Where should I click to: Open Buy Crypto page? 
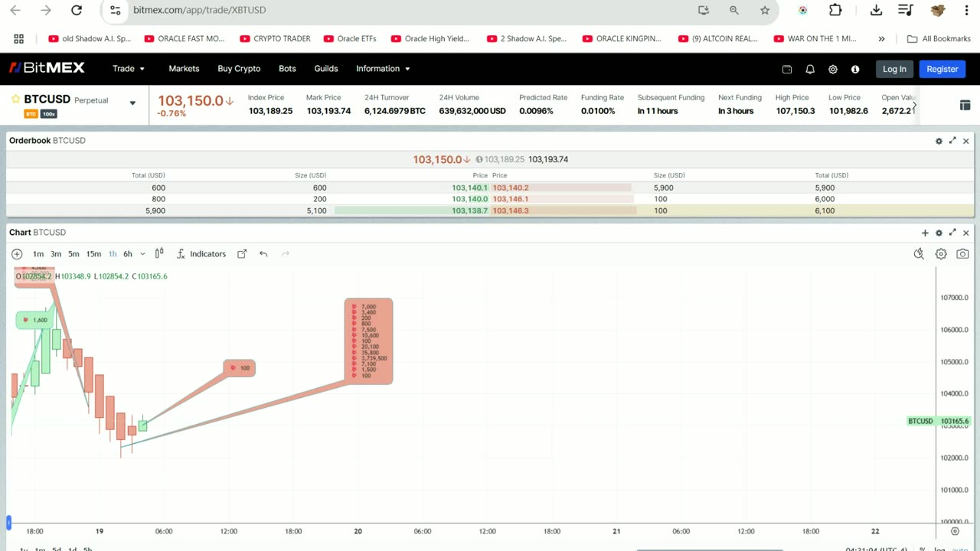coord(239,69)
